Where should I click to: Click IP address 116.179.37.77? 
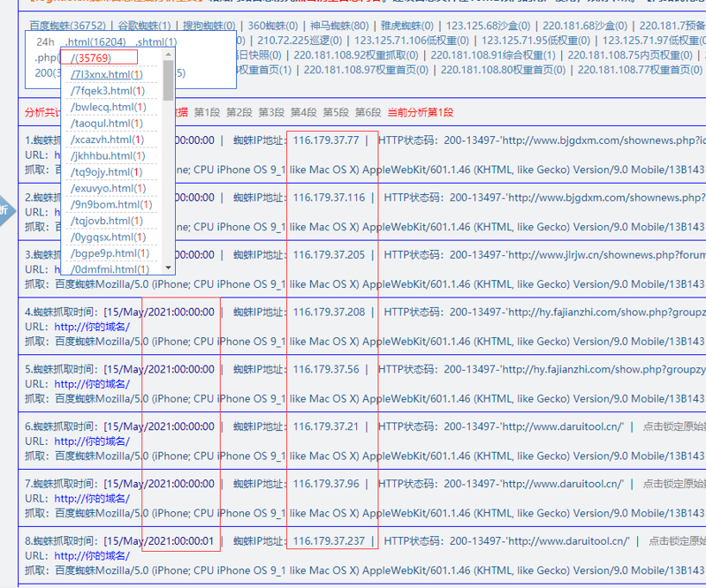pyautogui.click(x=326, y=140)
